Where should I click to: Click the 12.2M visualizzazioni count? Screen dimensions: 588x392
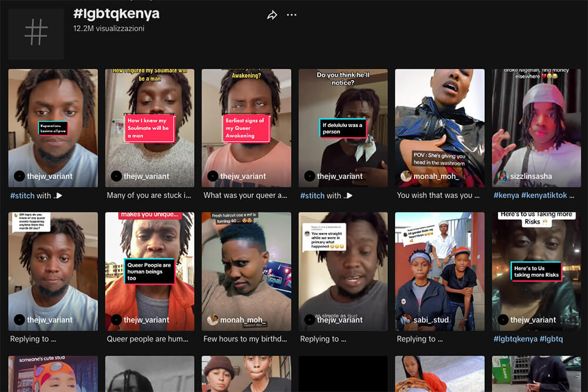(109, 28)
